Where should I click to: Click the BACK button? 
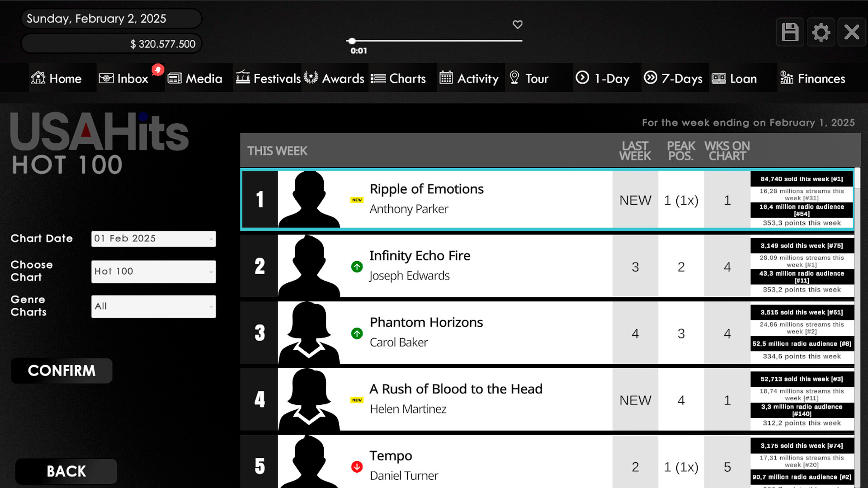point(66,471)
